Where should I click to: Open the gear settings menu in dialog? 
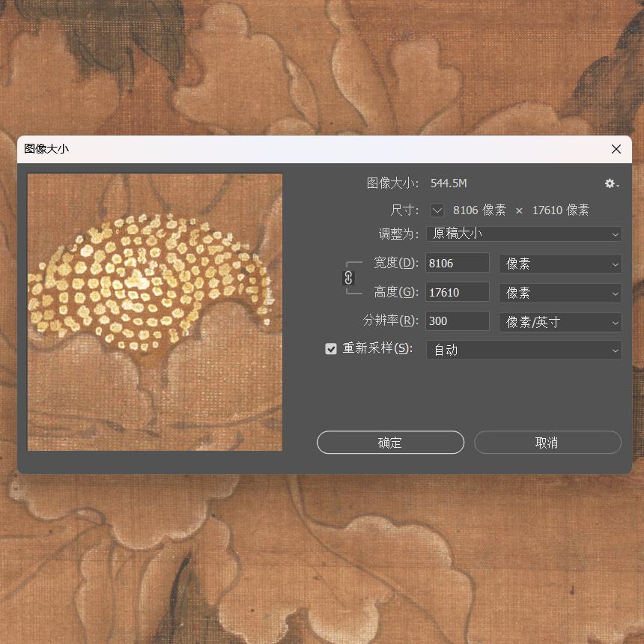[x=612, y=183]
